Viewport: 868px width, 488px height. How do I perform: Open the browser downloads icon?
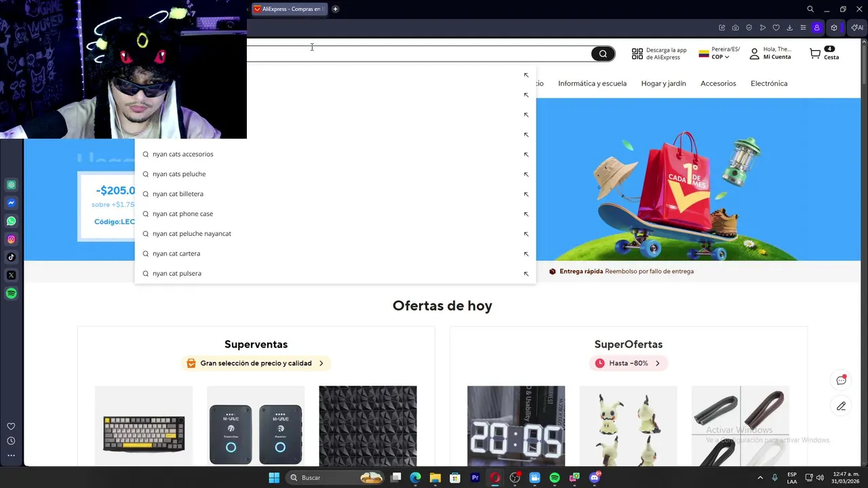click(789, 28)
